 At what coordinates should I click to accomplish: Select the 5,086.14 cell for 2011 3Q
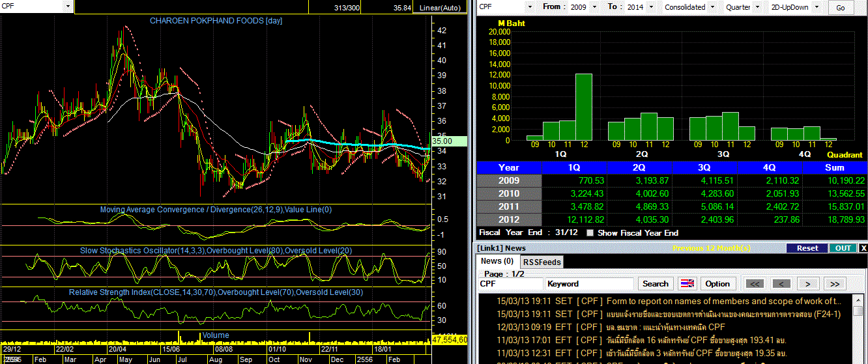[704, 206]
